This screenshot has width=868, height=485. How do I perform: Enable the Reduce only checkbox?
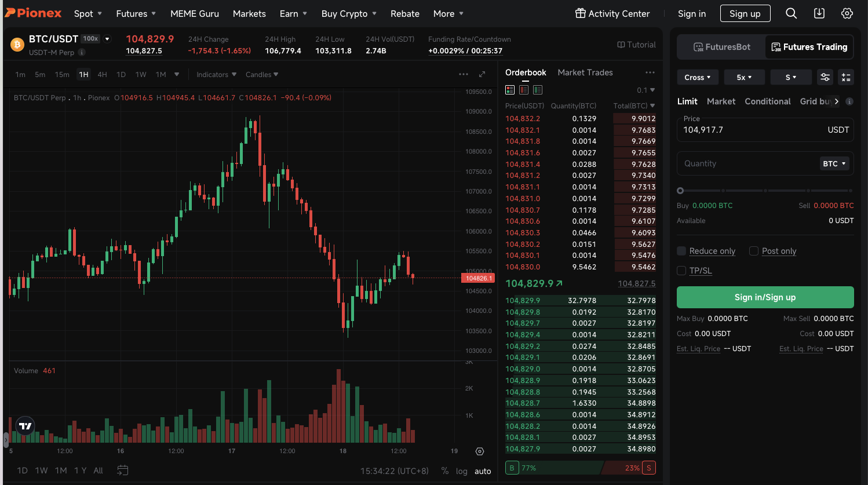(681, 251)
